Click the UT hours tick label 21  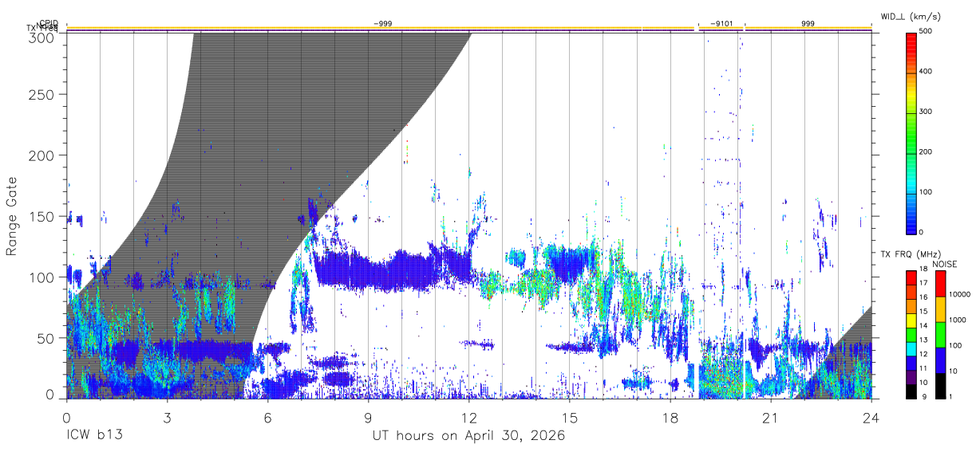[x=771, y=417]
